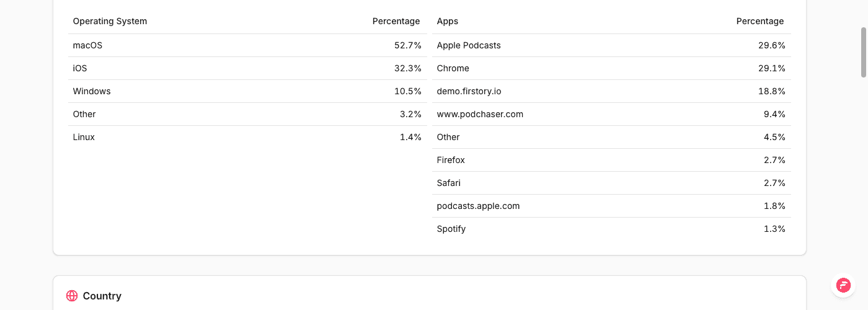Image resolution: width=868 pixels, height=310 pixels.
Task: Click the Windows operating system row
Action: [x=247, y=91]
